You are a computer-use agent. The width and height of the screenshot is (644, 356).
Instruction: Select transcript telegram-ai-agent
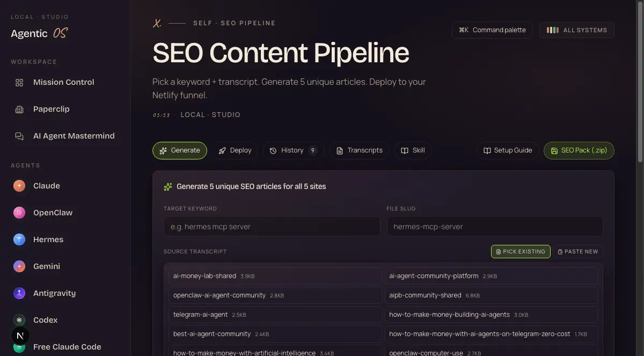(x=275, y=315)
